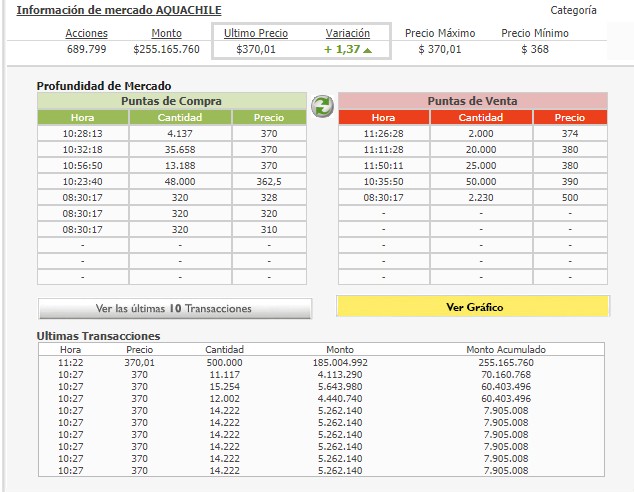Select transaction amount 185.004.992
Screen dimensions: 634x492
340,363
